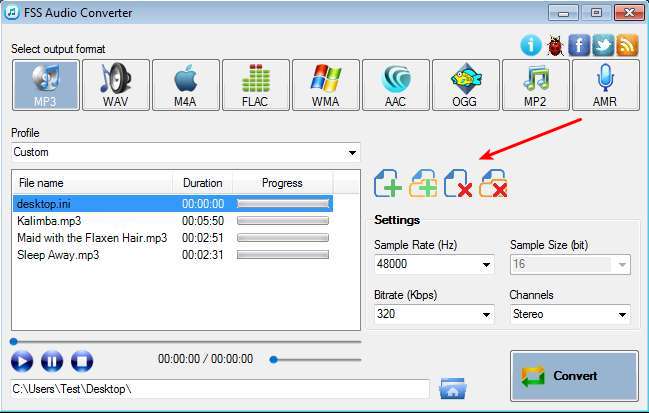Viewport: 649px width, 413px height.
Task: Click the Duration column header
Action: (203, 183)
